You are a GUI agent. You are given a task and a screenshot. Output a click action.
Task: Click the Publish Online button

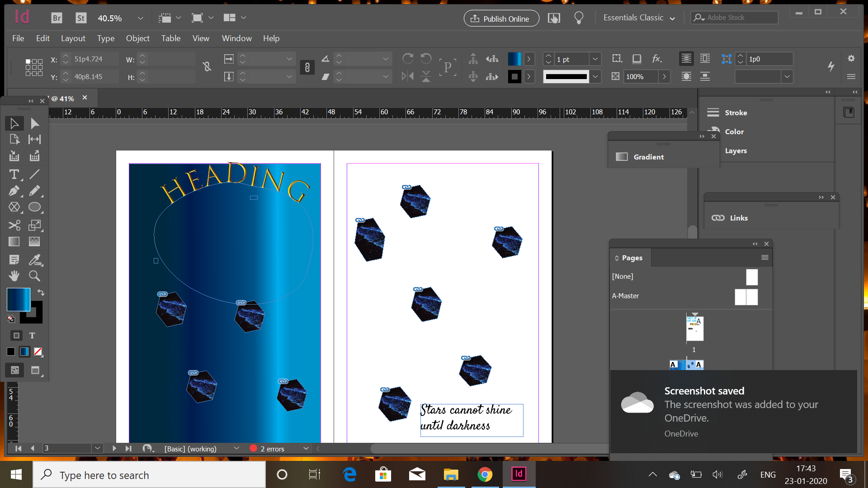point(501,18)
